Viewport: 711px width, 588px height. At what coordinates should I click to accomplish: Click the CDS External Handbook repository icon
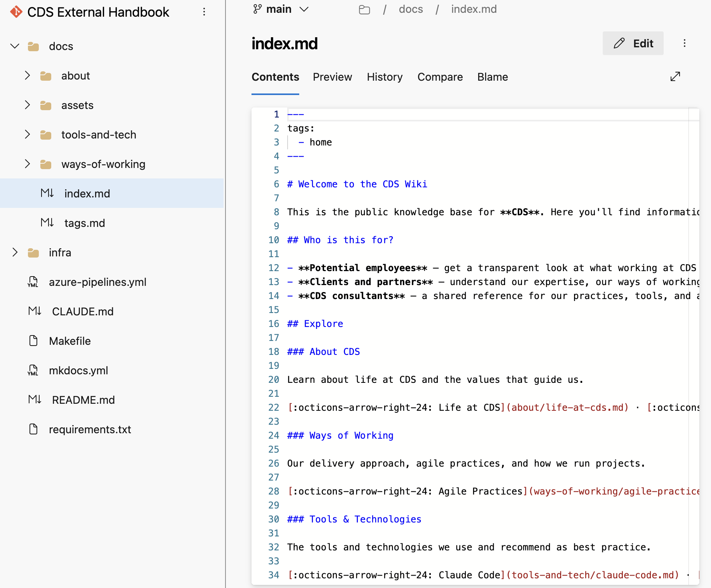click(16, 12)
